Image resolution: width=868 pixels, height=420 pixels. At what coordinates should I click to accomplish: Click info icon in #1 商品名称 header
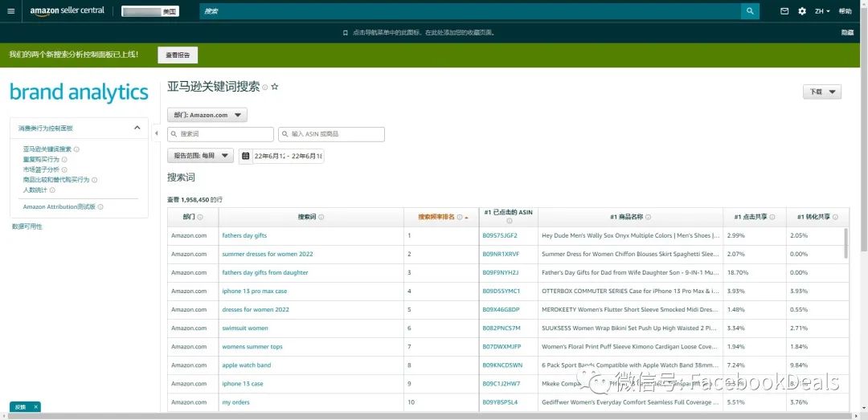coord(649,218)
